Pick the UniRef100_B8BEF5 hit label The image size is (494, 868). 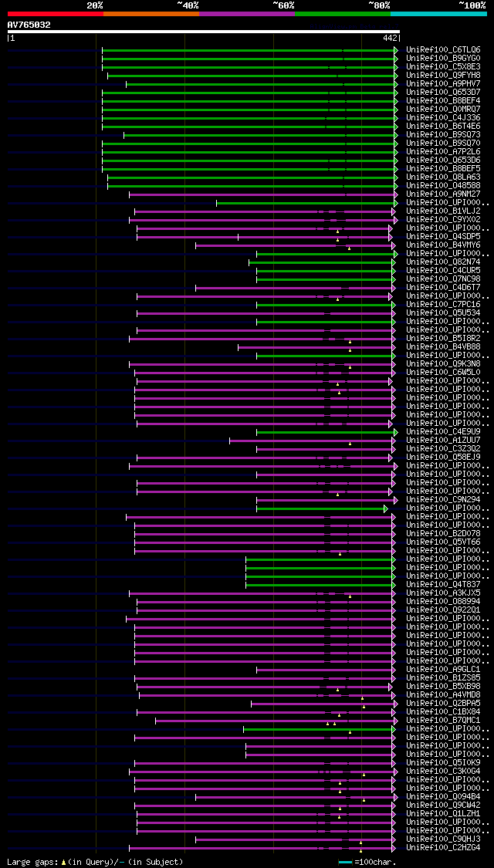pos(443,169)
